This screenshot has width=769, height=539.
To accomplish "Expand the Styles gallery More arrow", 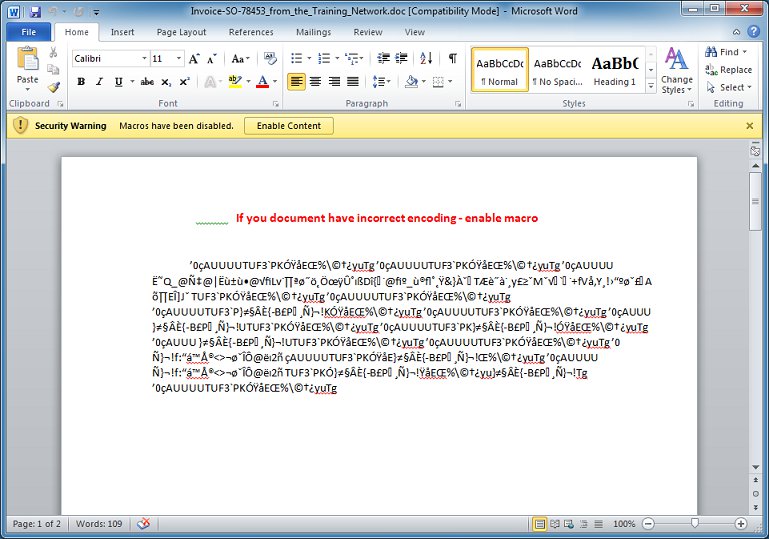I will click(x=648, y=86).
